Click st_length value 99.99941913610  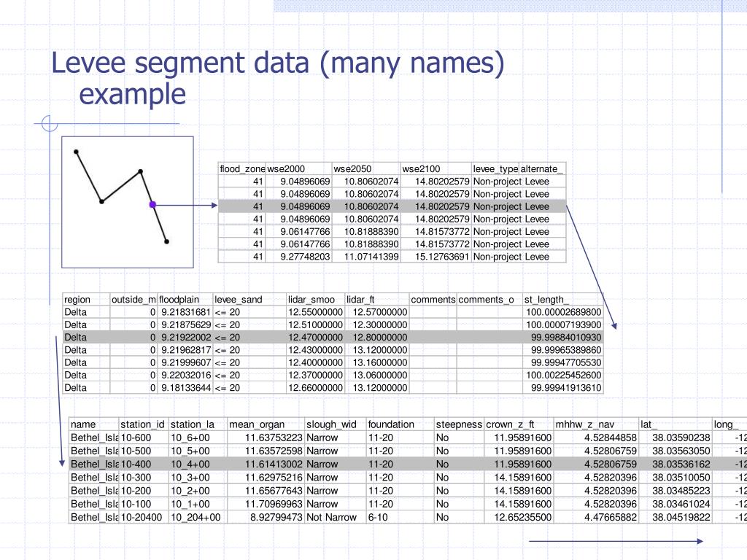click(x=566, y=388)
